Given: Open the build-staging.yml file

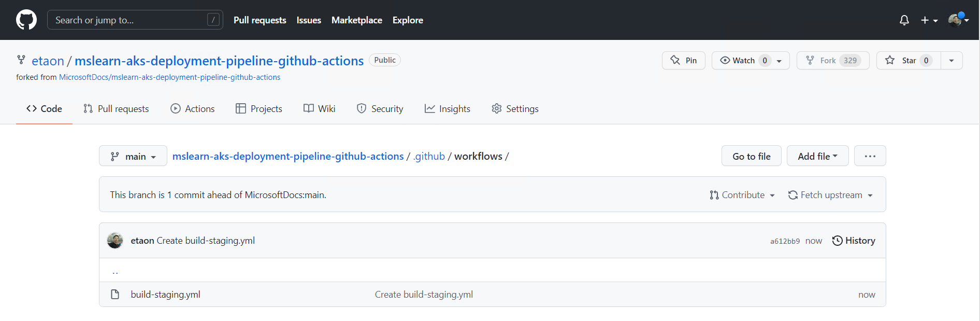Looking at the screenshot, I should click(x=165, y=295).
